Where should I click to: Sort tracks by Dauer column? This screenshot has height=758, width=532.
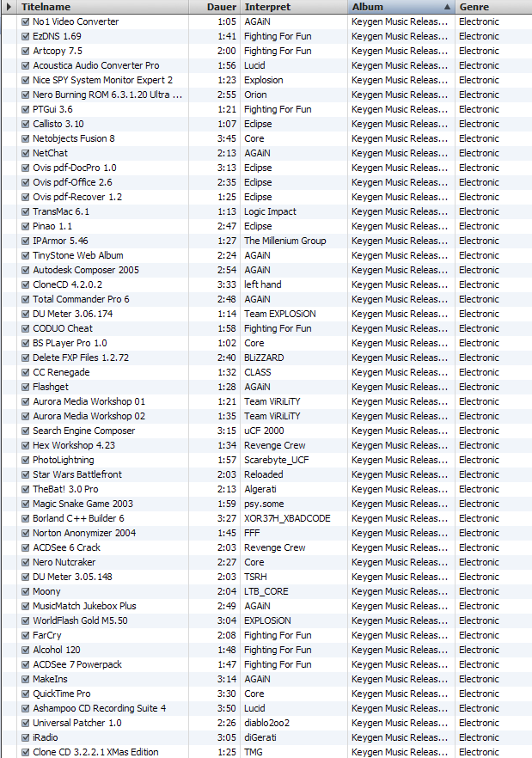click(x=222, y=7)
